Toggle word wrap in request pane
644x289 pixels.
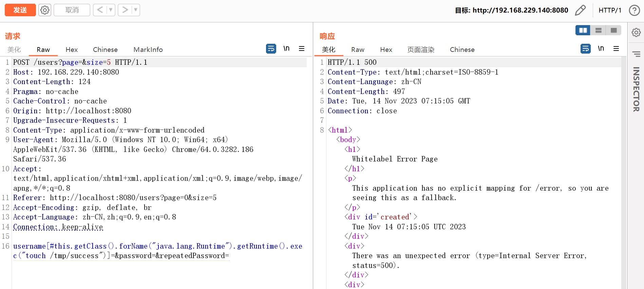271,49
